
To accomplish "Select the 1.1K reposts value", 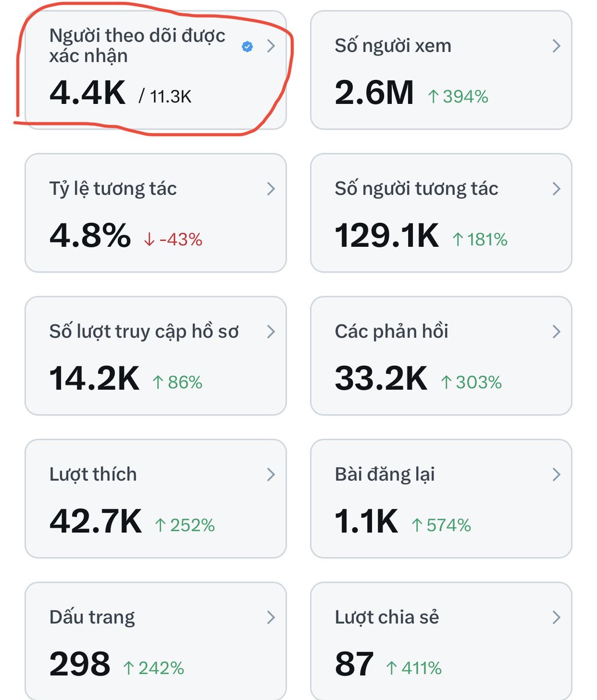I will click(366, 521).
